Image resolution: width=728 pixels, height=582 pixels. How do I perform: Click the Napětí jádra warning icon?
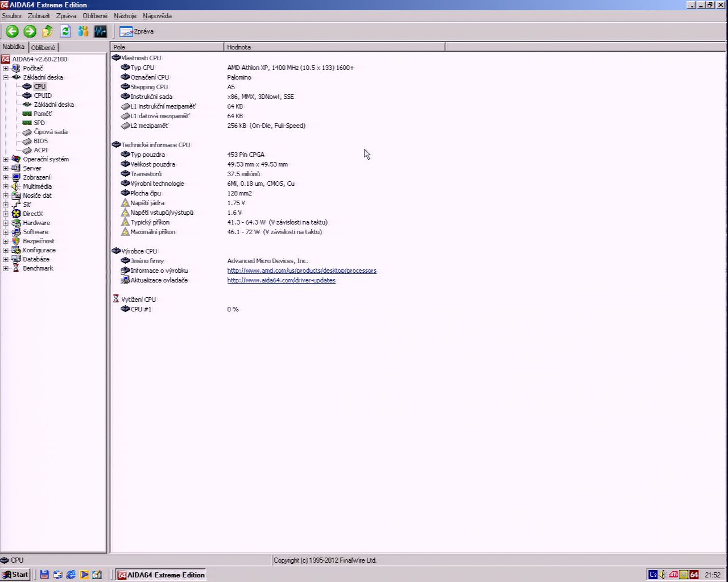pyautogui.click(x=126, y=203)
